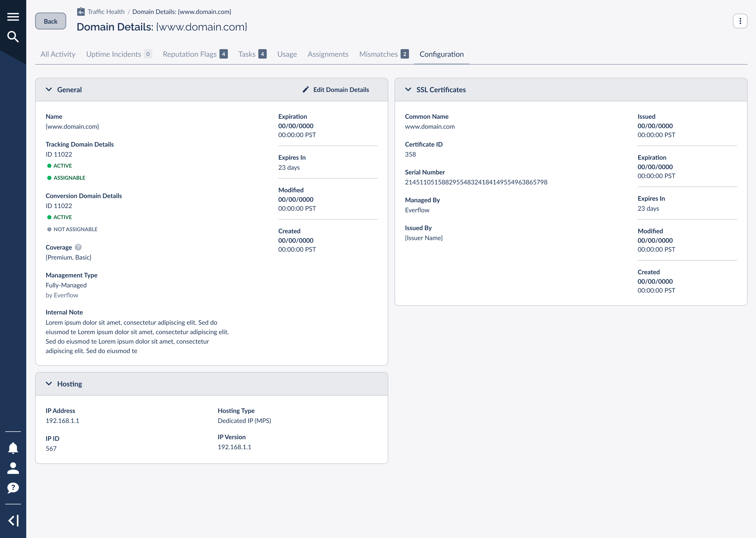This screenshot has width=756, height=538.
Task: Click the search magnifier icon
Action: coord(13,37)
